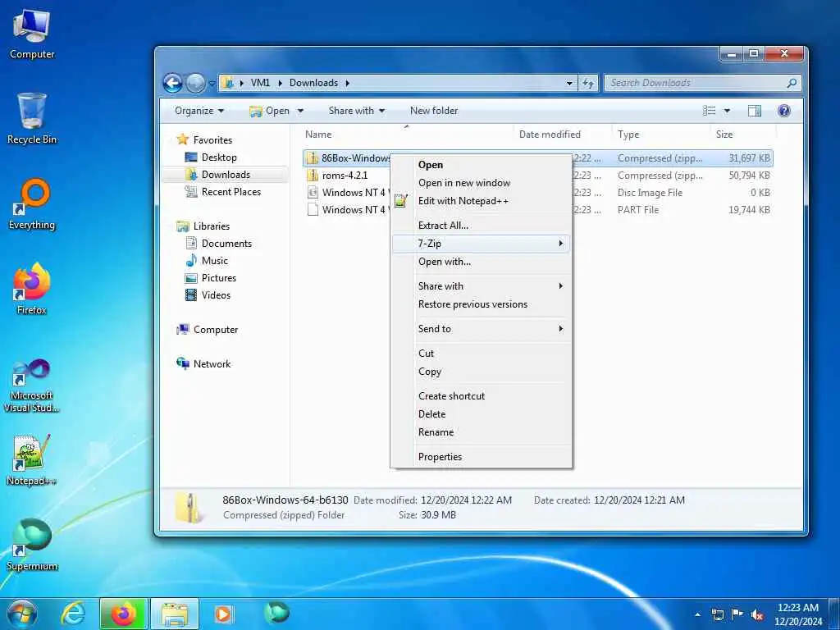
Task: Select the Microsoft Visual Studio desktop shortcut
Action: tap(32, 386)
